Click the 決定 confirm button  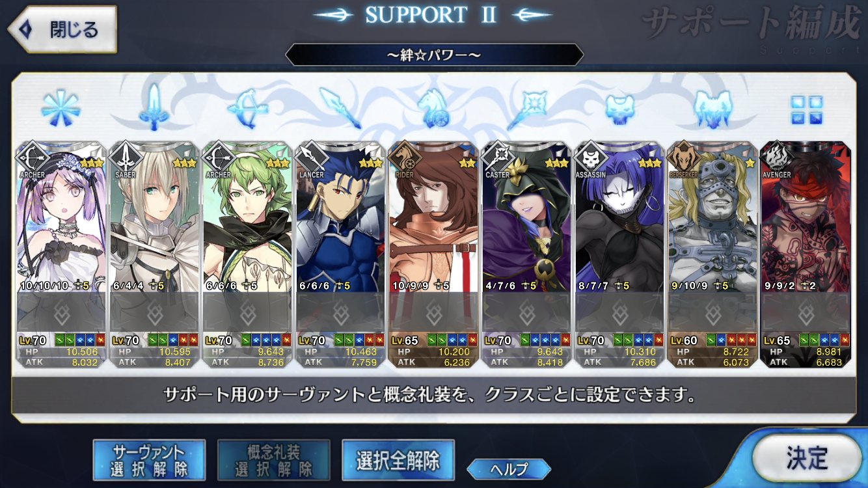(807, 457)
